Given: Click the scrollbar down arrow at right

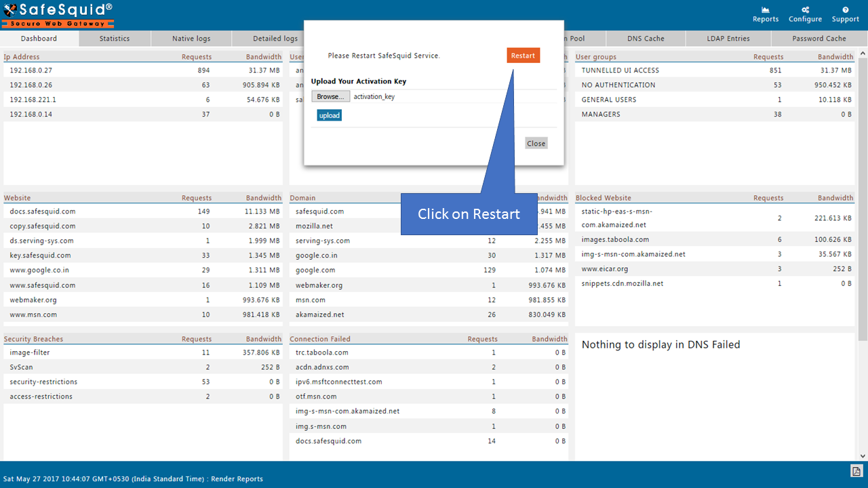Looking at the screenshot, I should (864, 456).
